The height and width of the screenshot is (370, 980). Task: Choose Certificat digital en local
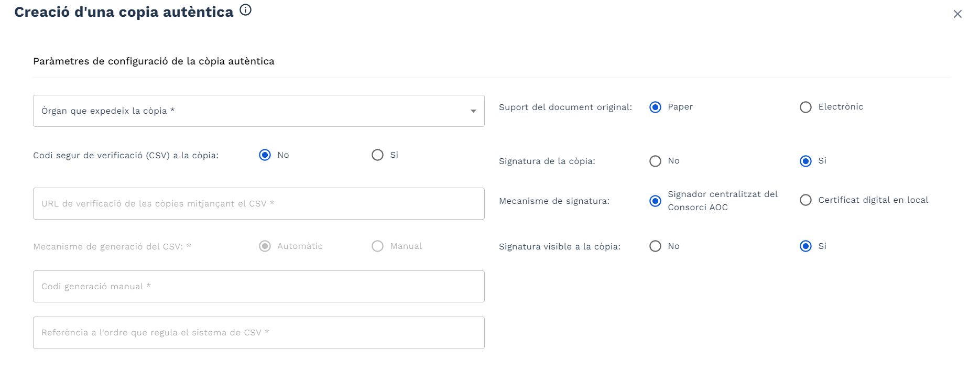tap(805, 200)
